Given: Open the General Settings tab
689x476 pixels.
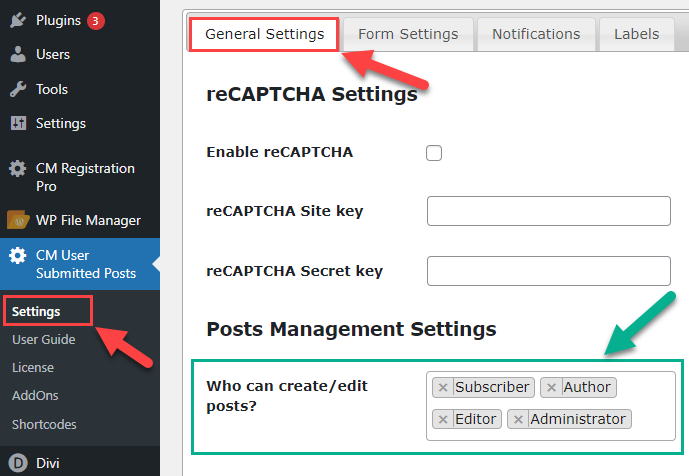Looking at the screenshot, I should [265, 34].
